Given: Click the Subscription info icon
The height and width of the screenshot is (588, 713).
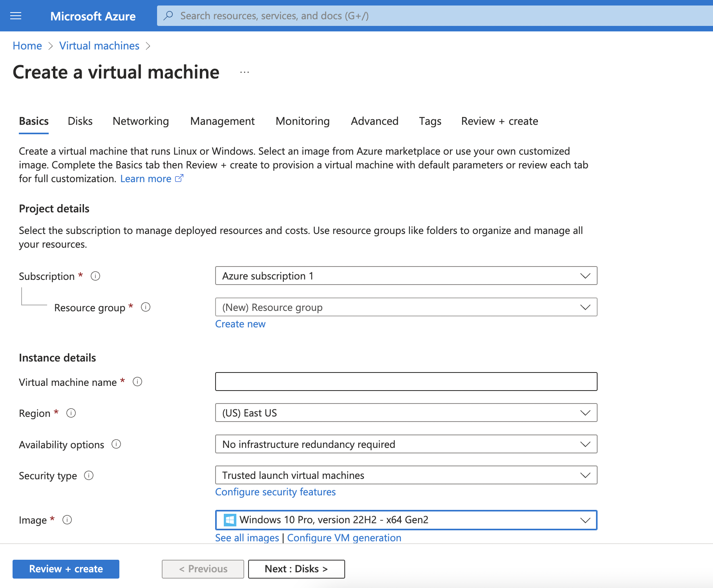Looking at the screenshot, I should click(x=95, y=276).
